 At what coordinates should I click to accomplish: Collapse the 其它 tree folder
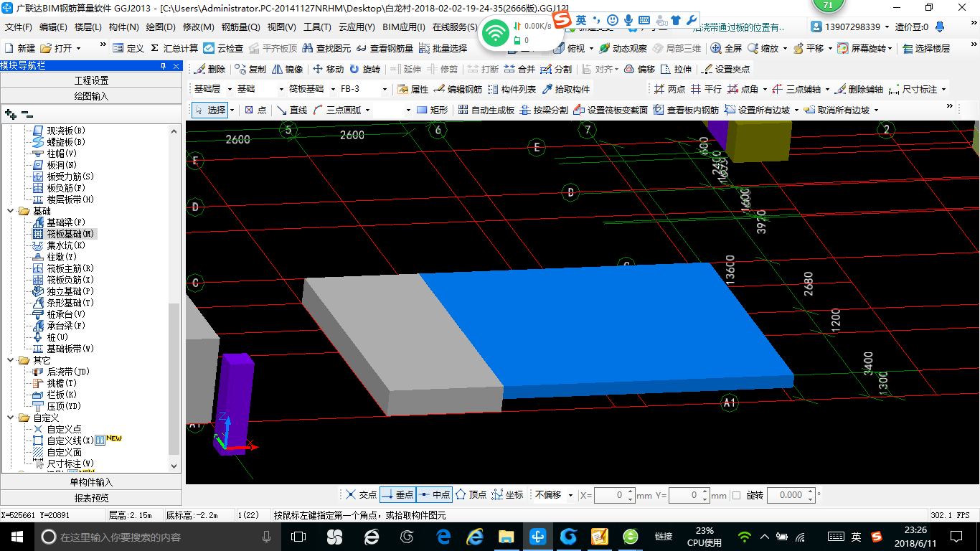point(11,360)
